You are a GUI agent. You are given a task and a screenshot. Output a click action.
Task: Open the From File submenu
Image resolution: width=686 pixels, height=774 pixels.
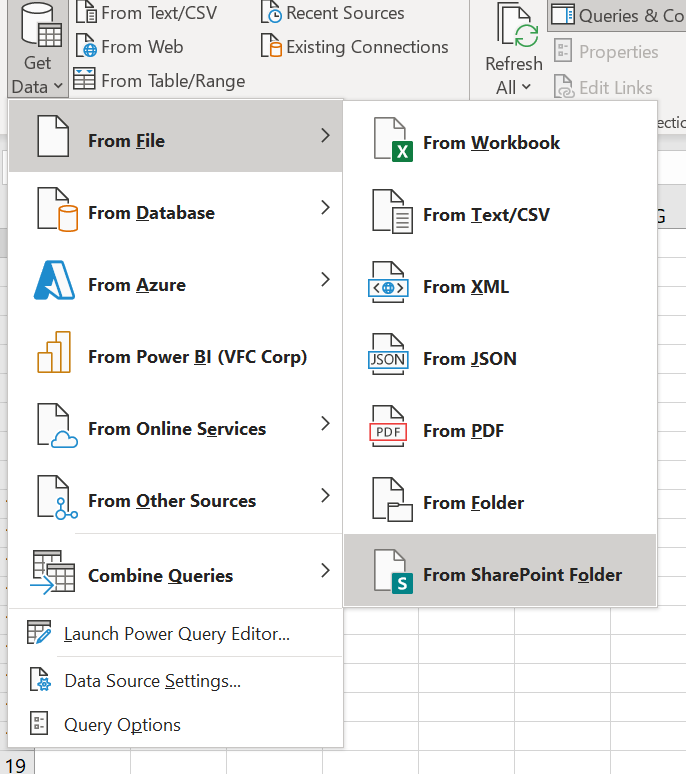point(176,136)
